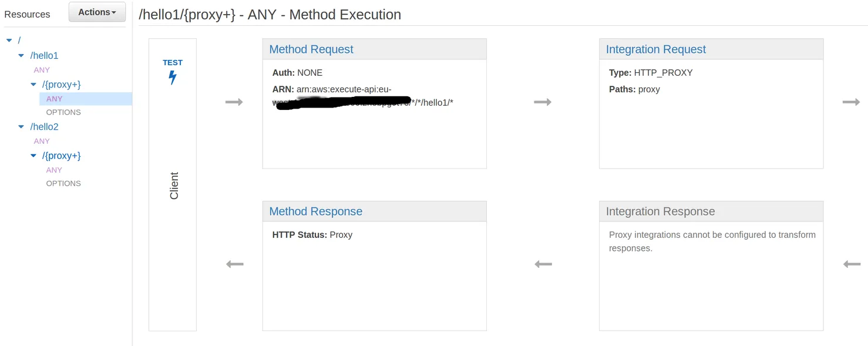Image resolution: width=868 pixels, height=346 pixels.
Task: Collapse the /hello1 resource node
Action: coord(21,56)
